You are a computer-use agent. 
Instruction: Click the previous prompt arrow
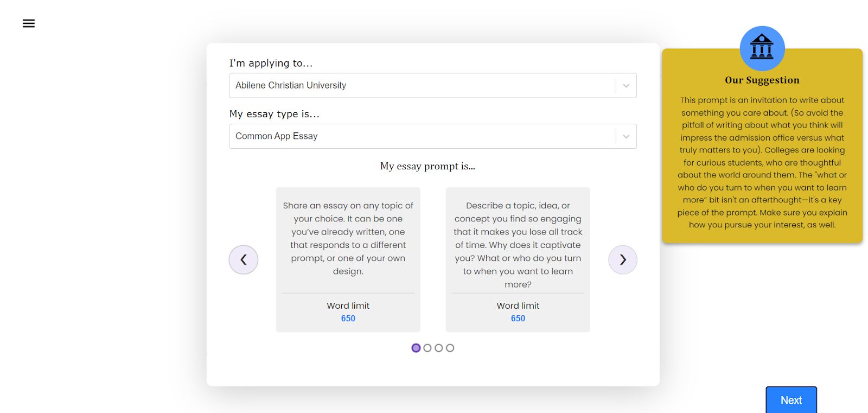click(x=244, y=259)
